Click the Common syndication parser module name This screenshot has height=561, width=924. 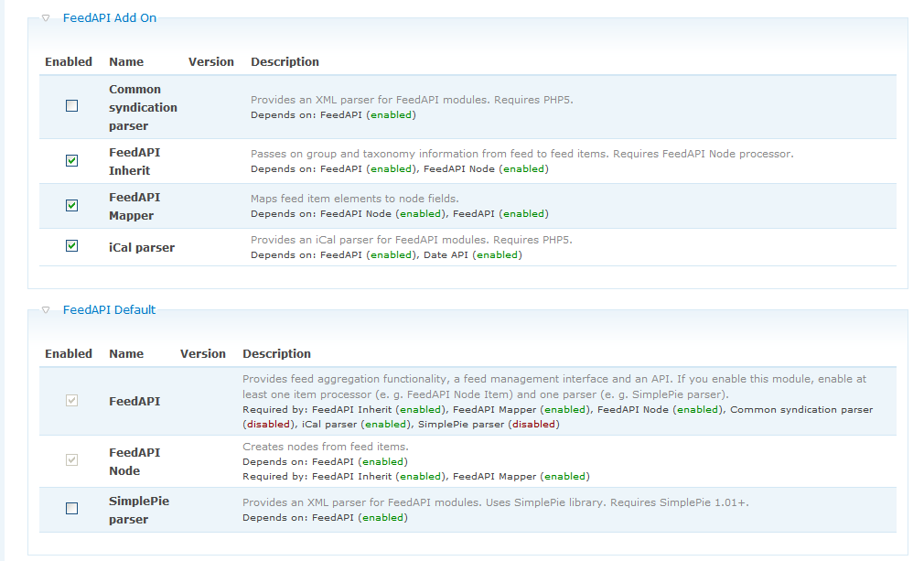[143, 107]
